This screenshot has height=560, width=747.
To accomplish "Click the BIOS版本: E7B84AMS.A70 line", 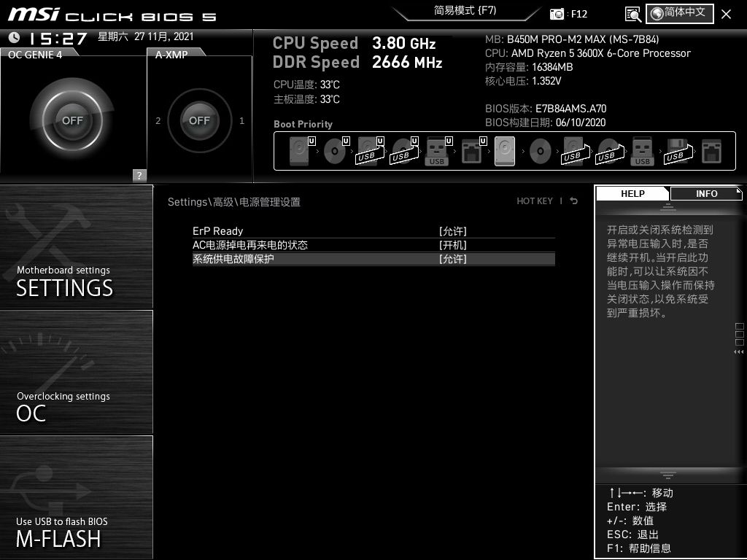I will (546, 109).
